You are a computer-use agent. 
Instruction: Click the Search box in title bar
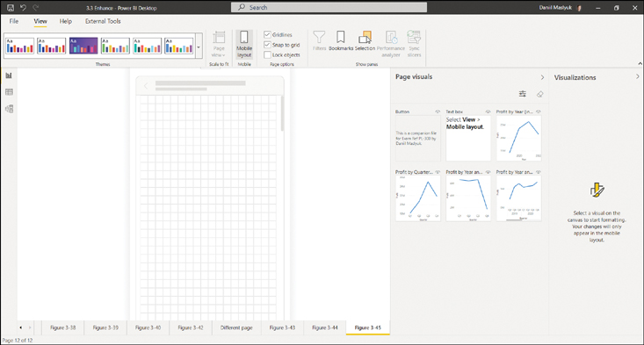(x=329, y=7)
